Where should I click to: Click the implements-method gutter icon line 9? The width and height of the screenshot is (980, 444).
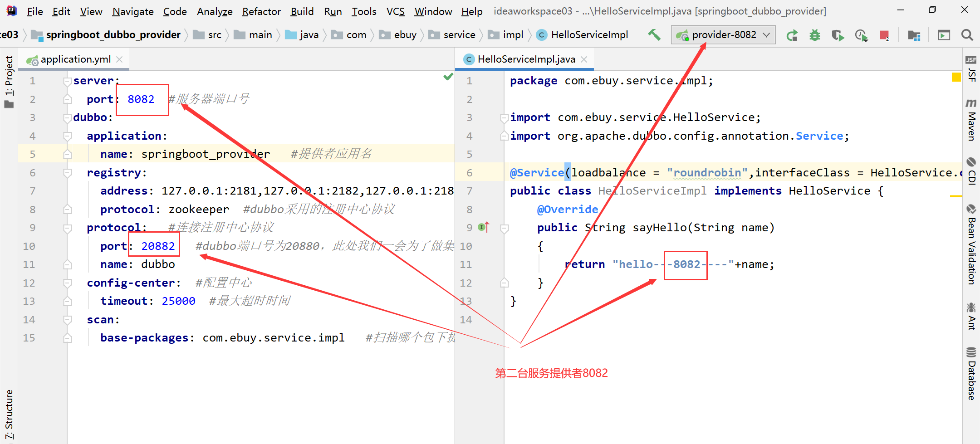coord(484,227)
